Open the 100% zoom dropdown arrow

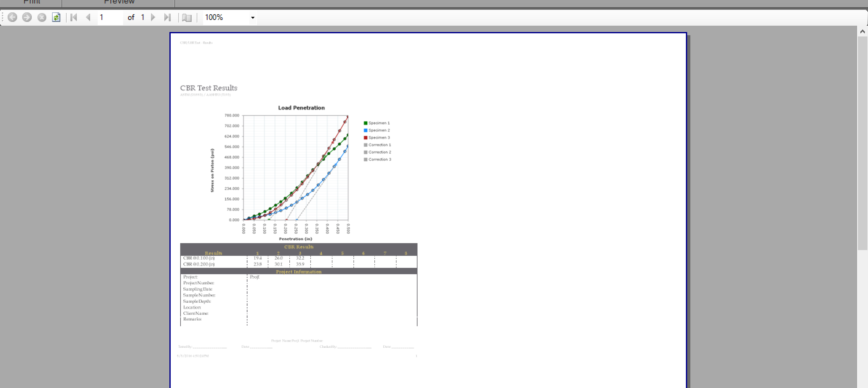(x=253, y=17)
